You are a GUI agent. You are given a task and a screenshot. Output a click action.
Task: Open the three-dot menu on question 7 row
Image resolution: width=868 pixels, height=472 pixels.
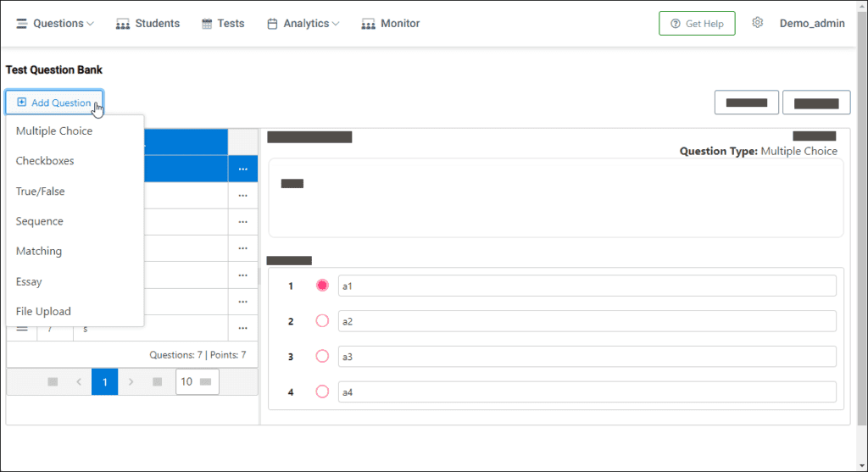(243, 328)
